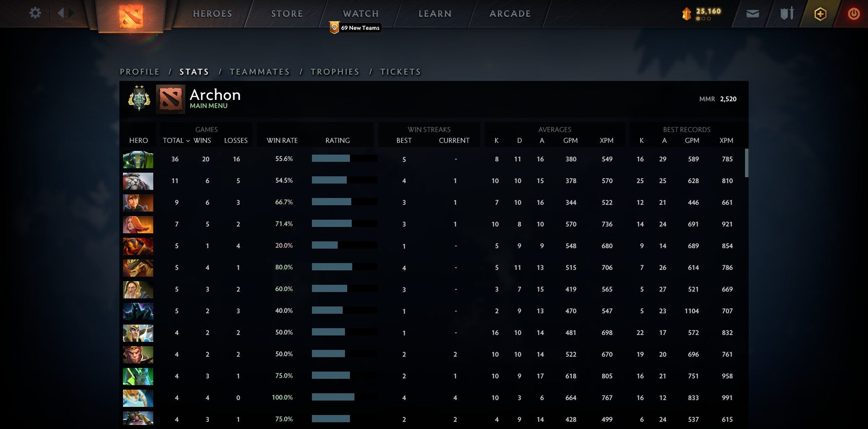Open the armory shield and sword icon
868x429 pixels.
pyautogui.click(x=787, y=14)
